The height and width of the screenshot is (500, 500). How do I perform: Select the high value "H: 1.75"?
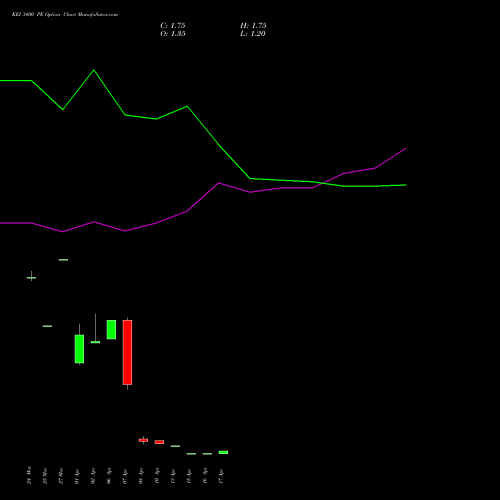(x=253, y=26)
